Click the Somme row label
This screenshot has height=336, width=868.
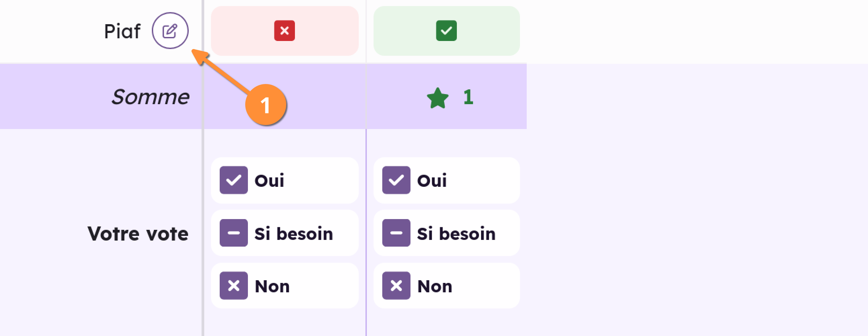(x=150, y=97)
